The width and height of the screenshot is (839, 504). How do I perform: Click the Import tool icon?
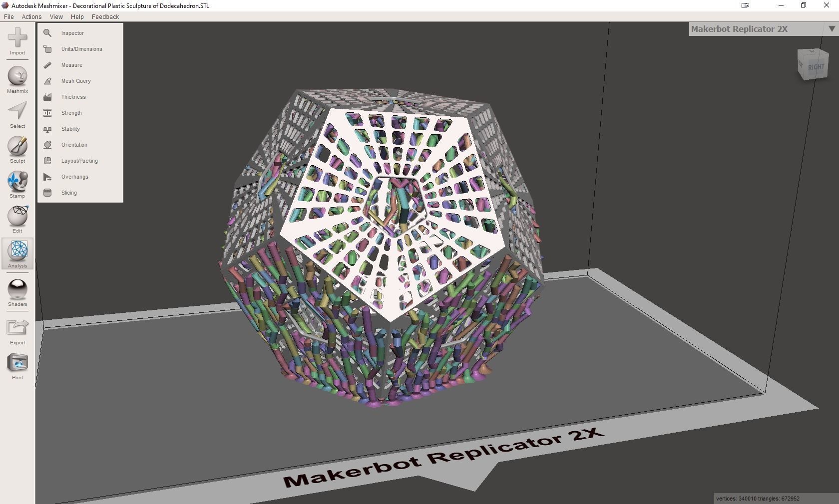click(17, 38)
